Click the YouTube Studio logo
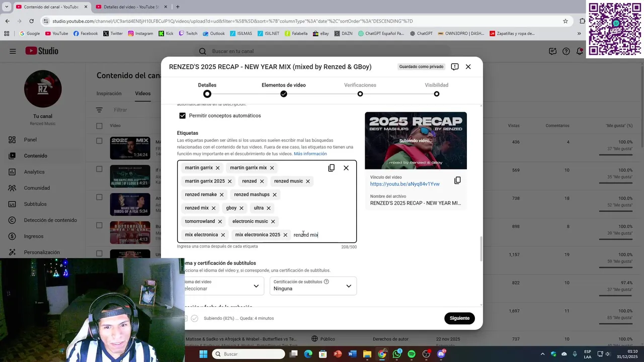Screen dimensions: 644x362 pos(42,51)
